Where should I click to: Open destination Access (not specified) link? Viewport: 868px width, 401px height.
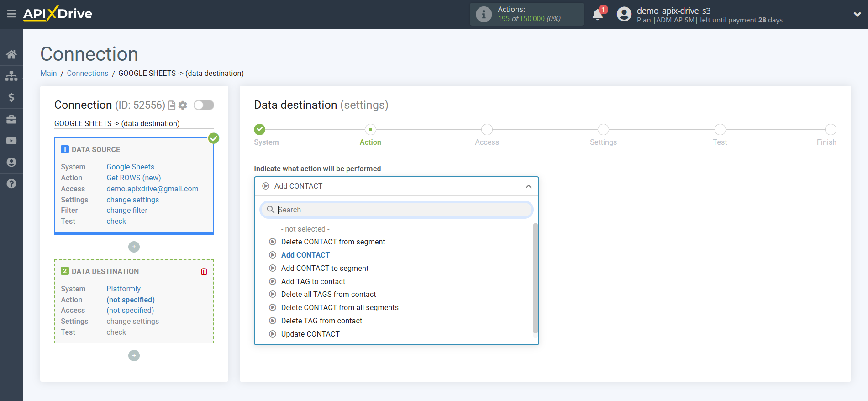point(130,311)
